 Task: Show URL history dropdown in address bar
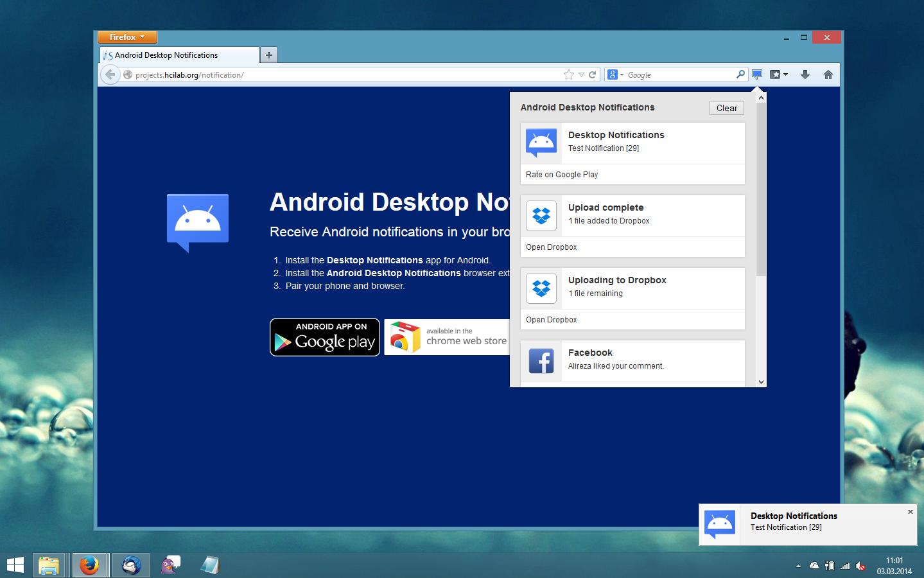click(581, 74)
